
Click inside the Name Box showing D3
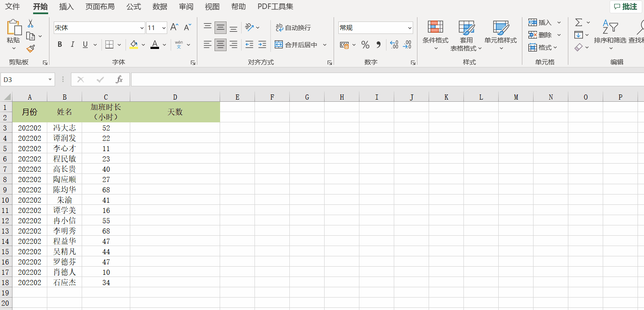(x=25, y=79)
